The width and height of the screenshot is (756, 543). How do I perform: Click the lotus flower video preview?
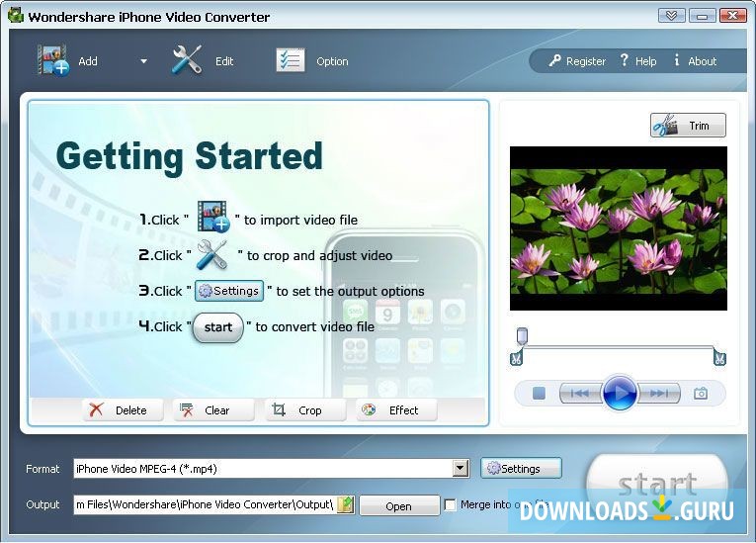tap(619, 228)
